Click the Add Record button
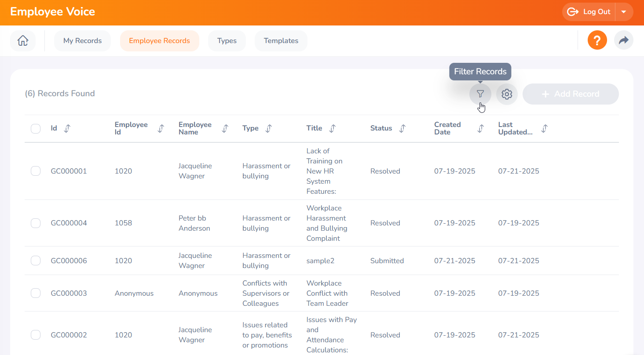This screenshot has height=355, width=644. click(x=570, y=94)
